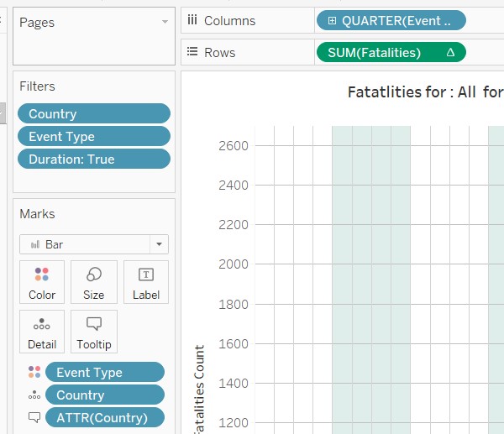Select the Event Type filter pill
The width and height of the screenshot is (504, 434).
pyautogui.click(x=94, y=137)
